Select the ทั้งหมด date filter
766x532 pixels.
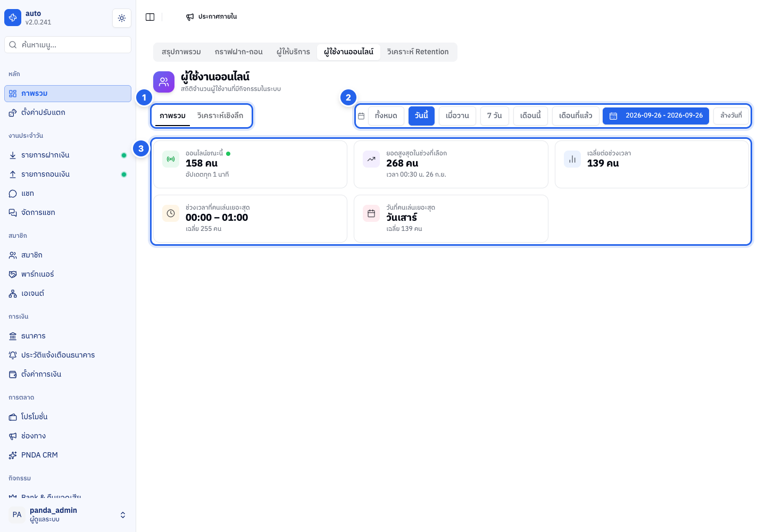click(x=386, y=116)
